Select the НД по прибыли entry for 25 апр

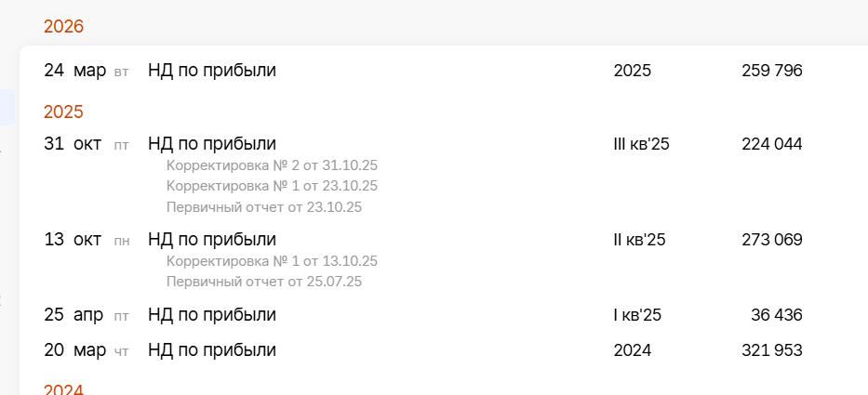pyautogui.click(x=212, y=314)
